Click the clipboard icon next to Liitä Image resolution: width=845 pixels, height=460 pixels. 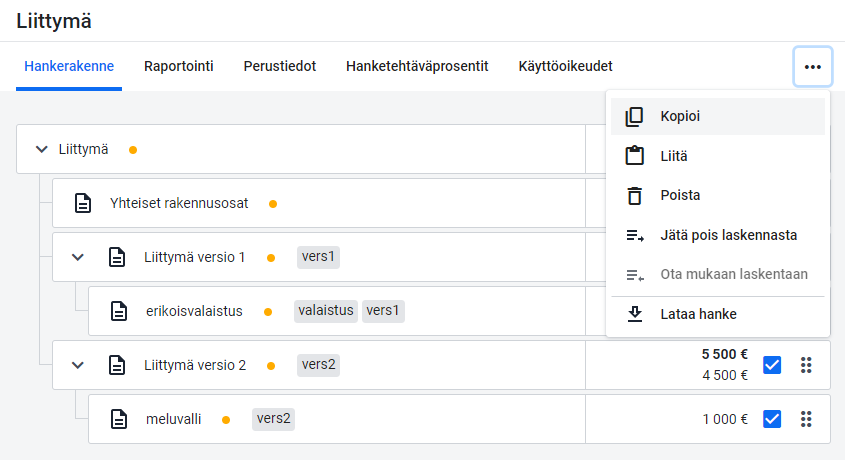(634, 156)
